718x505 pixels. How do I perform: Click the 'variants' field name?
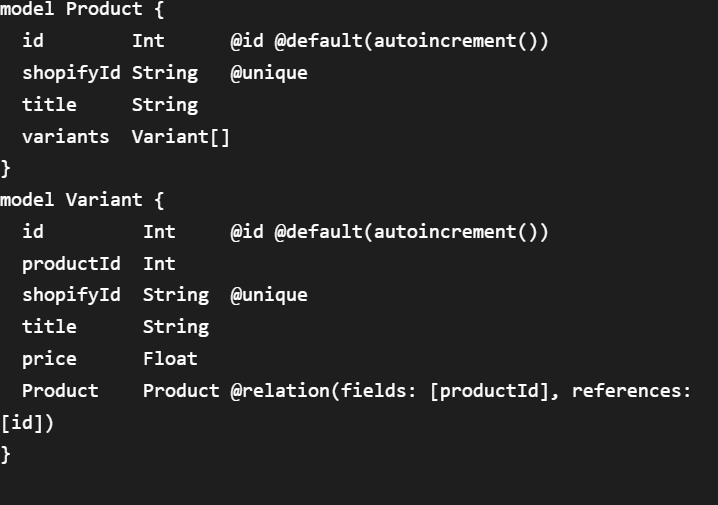tap(65, 137)
